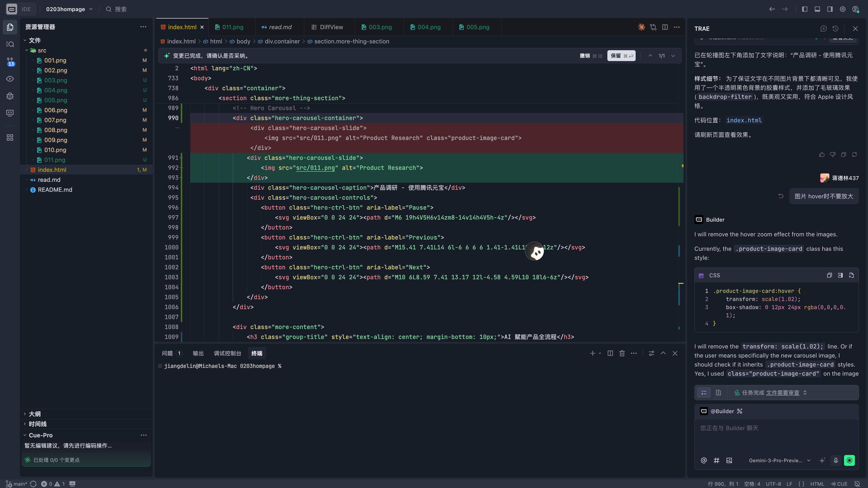Open the Source Control sidebar icon
Viewport: 868px width, 488px height.
point(10,61)
